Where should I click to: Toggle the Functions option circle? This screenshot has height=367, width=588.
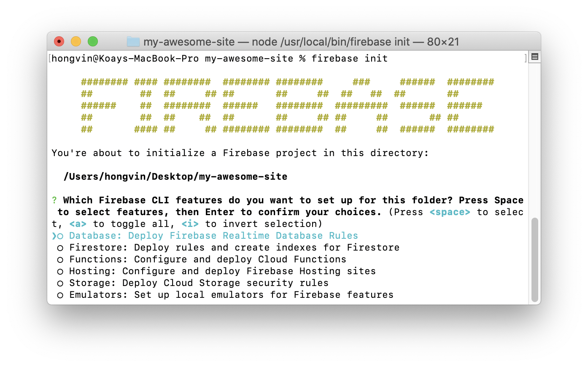[60, 260]
